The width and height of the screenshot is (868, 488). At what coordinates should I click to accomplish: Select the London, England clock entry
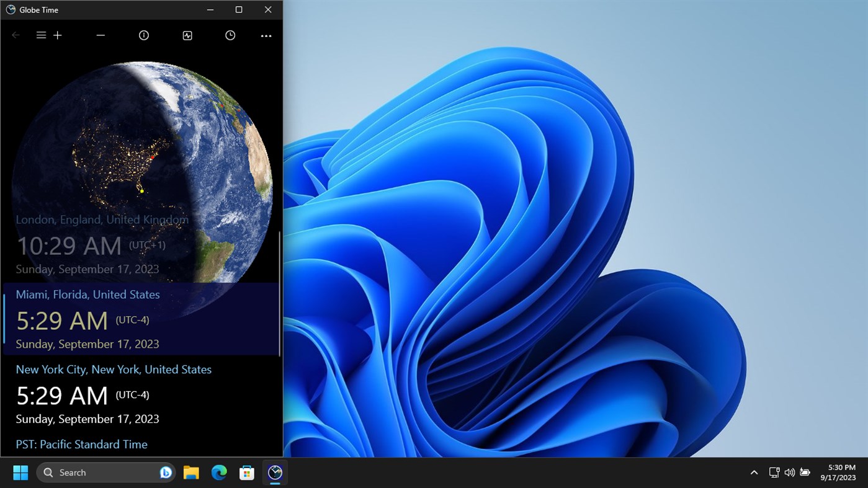141,244
